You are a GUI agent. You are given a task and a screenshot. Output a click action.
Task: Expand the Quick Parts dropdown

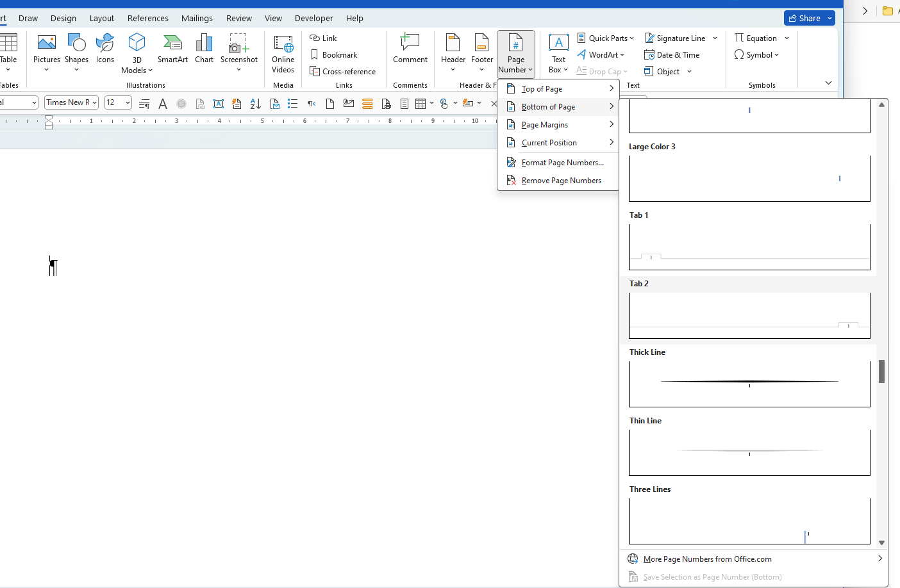pyautogui.click(x=605, y=38)
